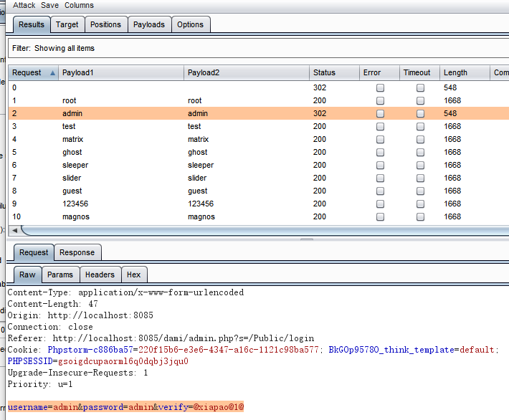Image resolution: width=509 pixels, height=420 pixels.
Task: Click the pane splitter handle below table
Action: point(307,239)
